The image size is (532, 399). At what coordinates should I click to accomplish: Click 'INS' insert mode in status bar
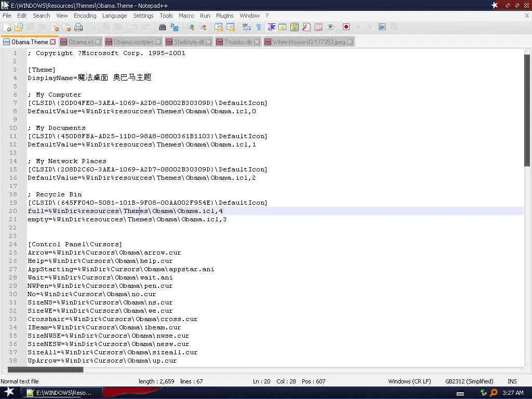tap(512, 381)
